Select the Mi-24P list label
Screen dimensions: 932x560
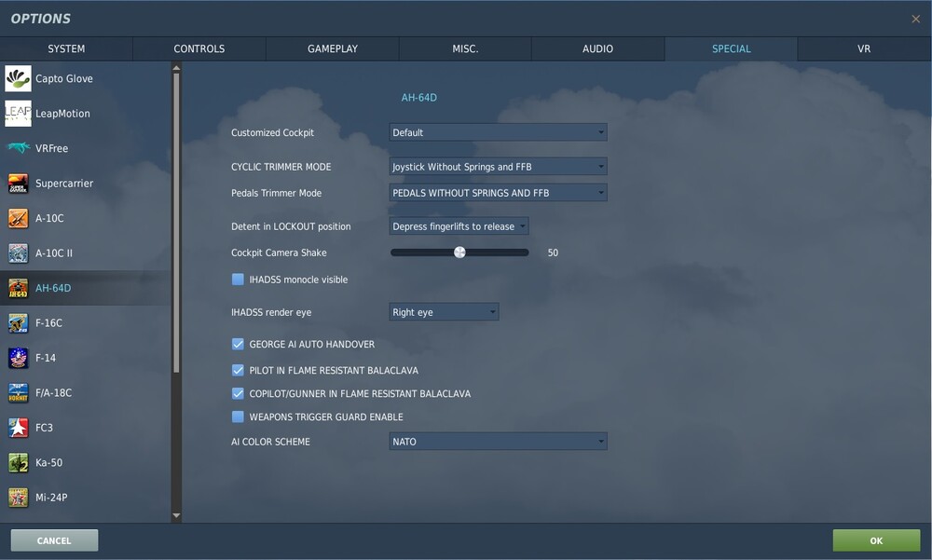point(51,498)
